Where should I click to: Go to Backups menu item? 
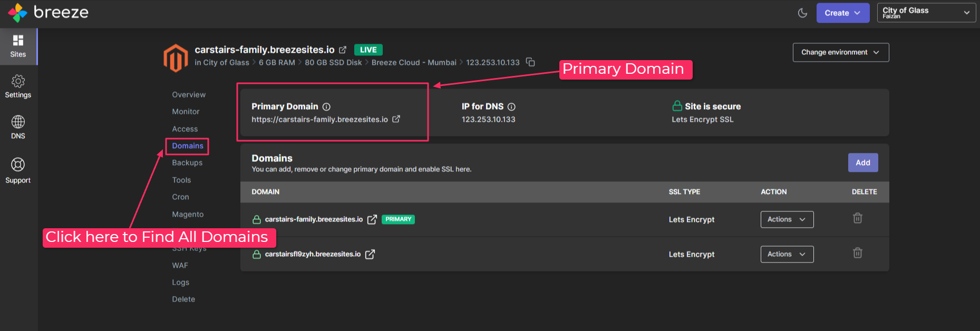coord(187,163)
